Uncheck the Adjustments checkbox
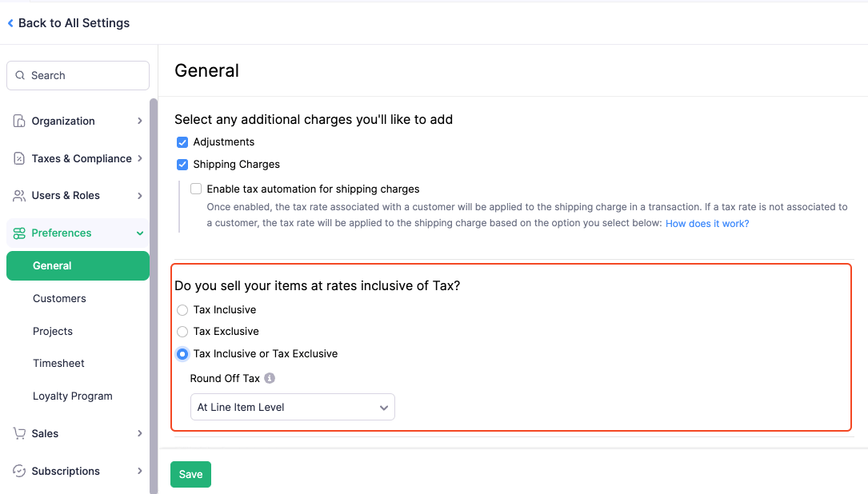 [x=182, y=141]
